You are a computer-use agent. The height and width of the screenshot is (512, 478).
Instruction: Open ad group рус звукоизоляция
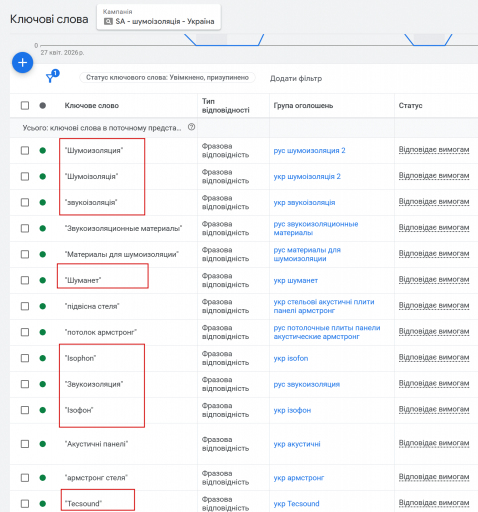coord(307,384)
